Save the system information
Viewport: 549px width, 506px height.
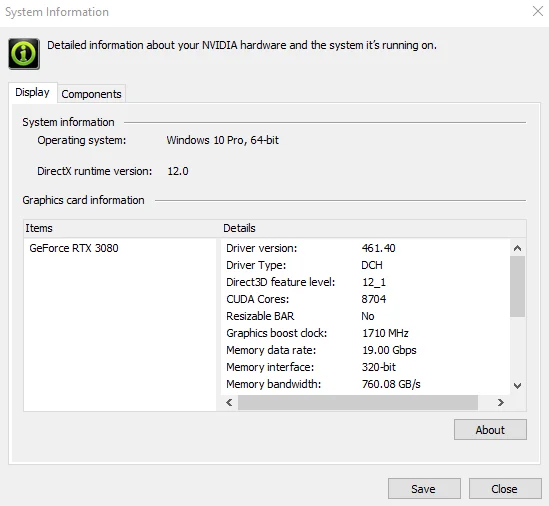point(424,488)
